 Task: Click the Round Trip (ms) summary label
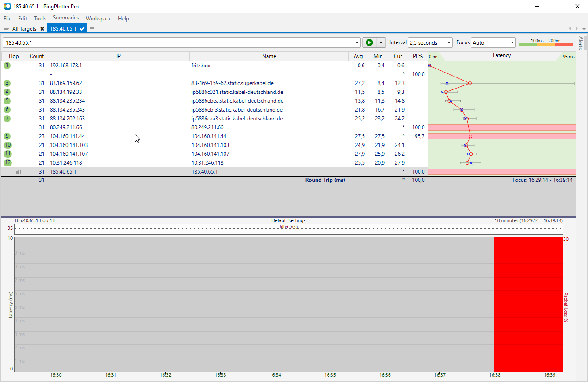pos(325,180)
